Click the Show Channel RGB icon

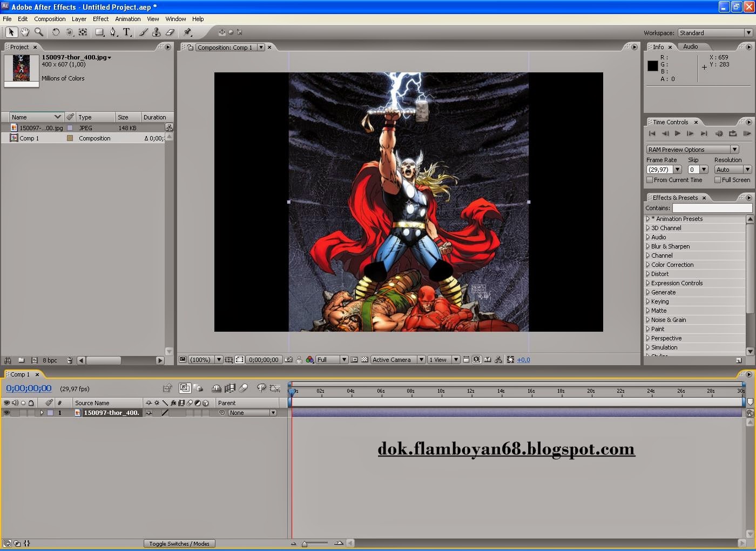(x=309, y=360)
